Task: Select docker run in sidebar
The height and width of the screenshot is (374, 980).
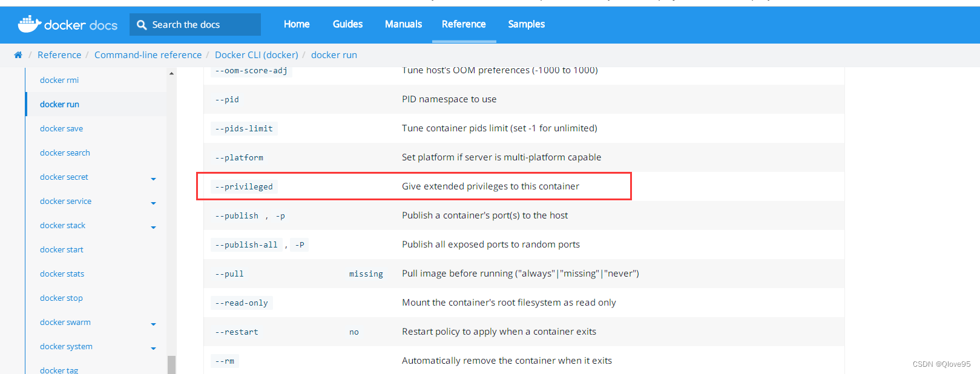Action: click(59, 104)
